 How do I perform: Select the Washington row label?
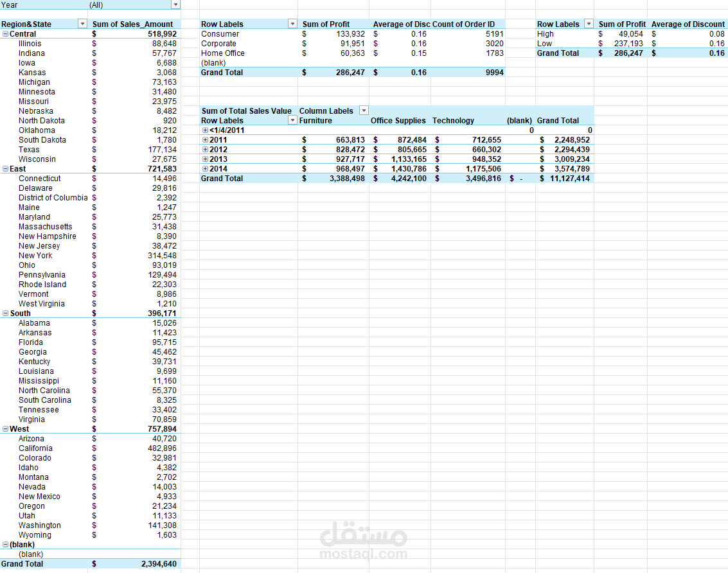coord(39,525)
